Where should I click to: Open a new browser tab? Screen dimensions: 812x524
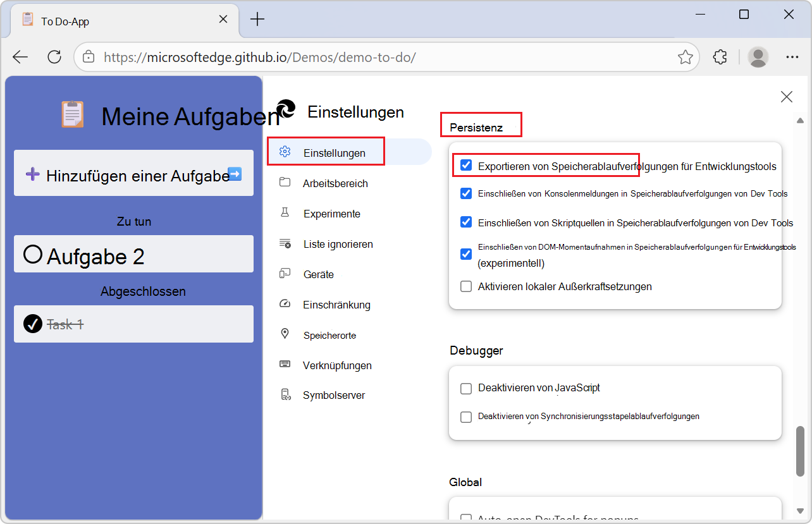coord(257,20)
